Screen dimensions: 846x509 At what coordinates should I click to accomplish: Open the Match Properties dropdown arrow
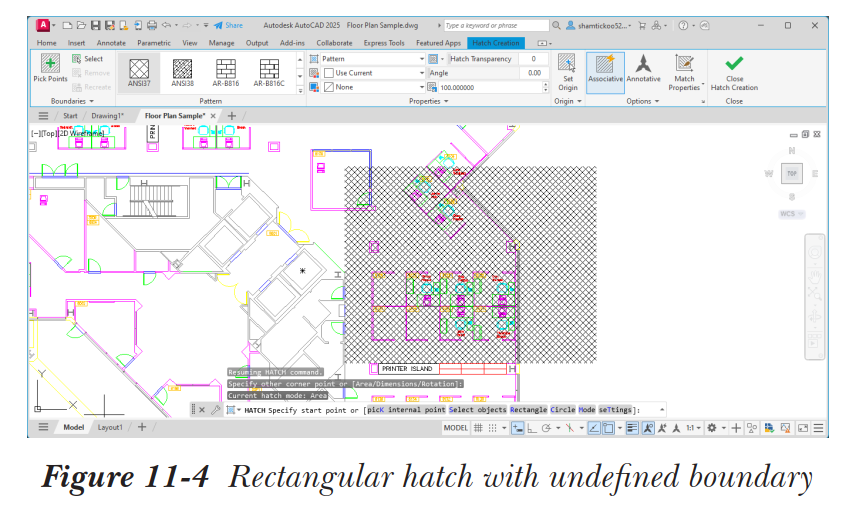[x=703, y=84]
